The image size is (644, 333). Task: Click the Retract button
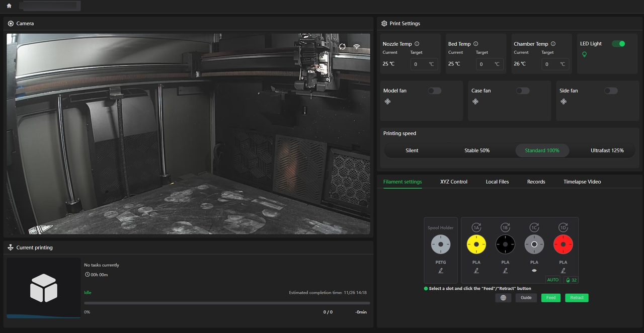click(577, 298)
